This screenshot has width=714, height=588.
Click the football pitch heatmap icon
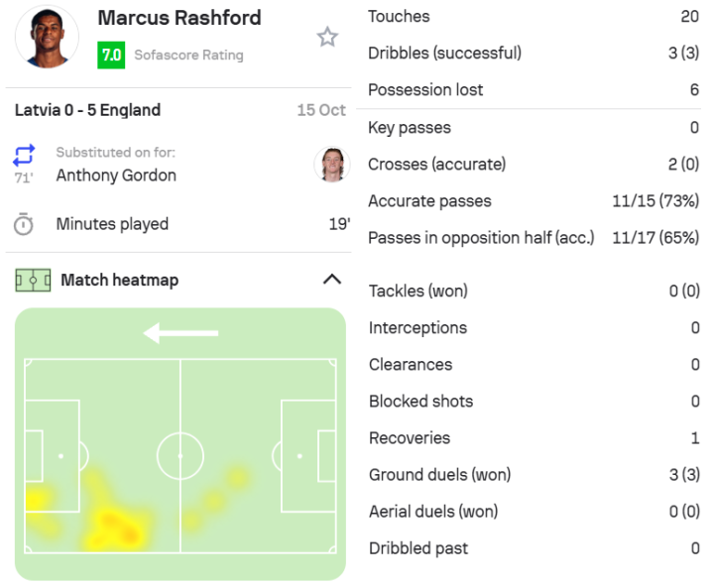point(33,280)
